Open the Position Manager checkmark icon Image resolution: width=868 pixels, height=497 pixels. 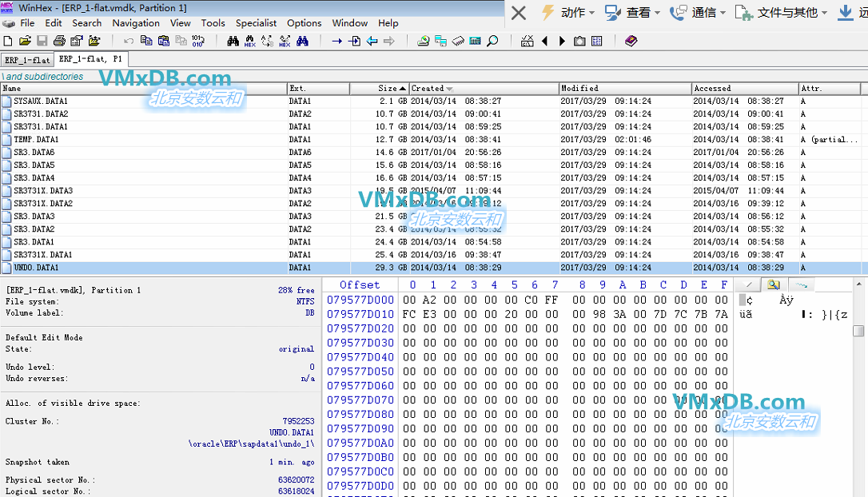(527, 41)
